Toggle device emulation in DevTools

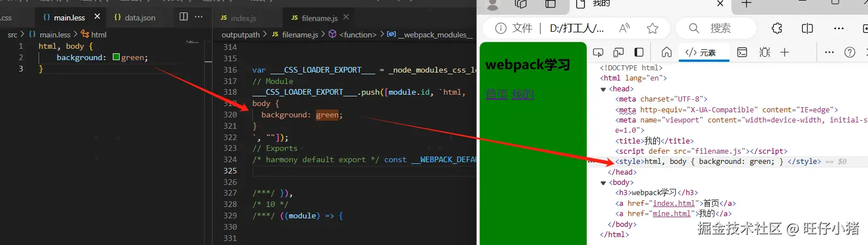pos(619,52)
